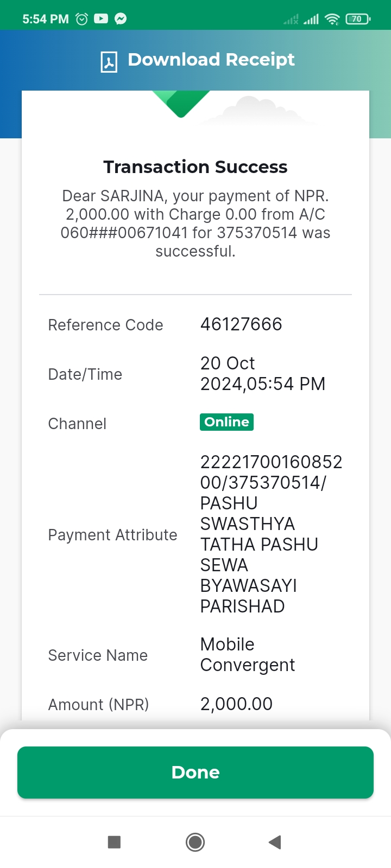Tap the reference code 46127666
This screenshot has height=868, width=391.
point(241,324)
